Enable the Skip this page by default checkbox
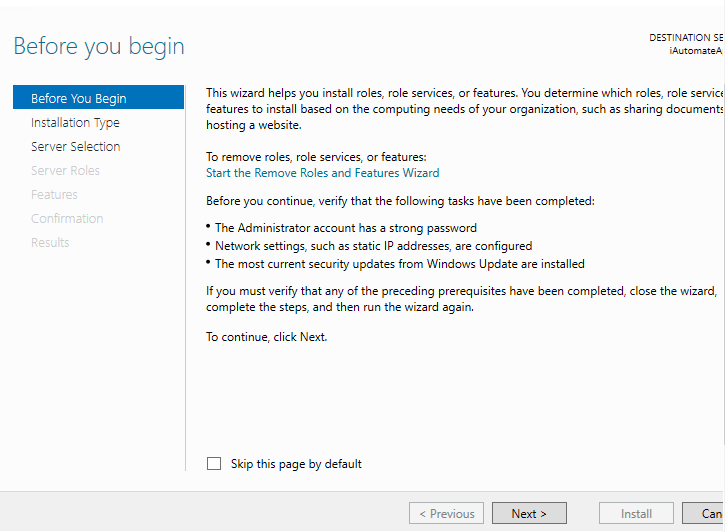 click(214, 464)
